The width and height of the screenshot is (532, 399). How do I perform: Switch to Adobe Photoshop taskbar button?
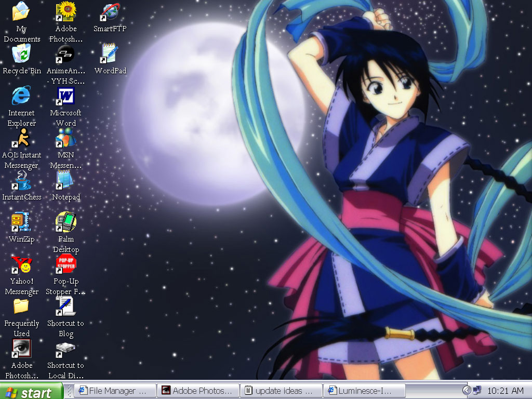pos(199,391)
